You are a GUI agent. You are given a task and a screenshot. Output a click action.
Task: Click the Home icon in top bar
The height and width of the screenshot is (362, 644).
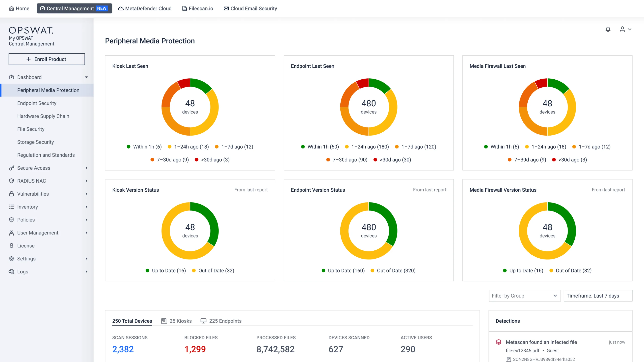(11, 8)
